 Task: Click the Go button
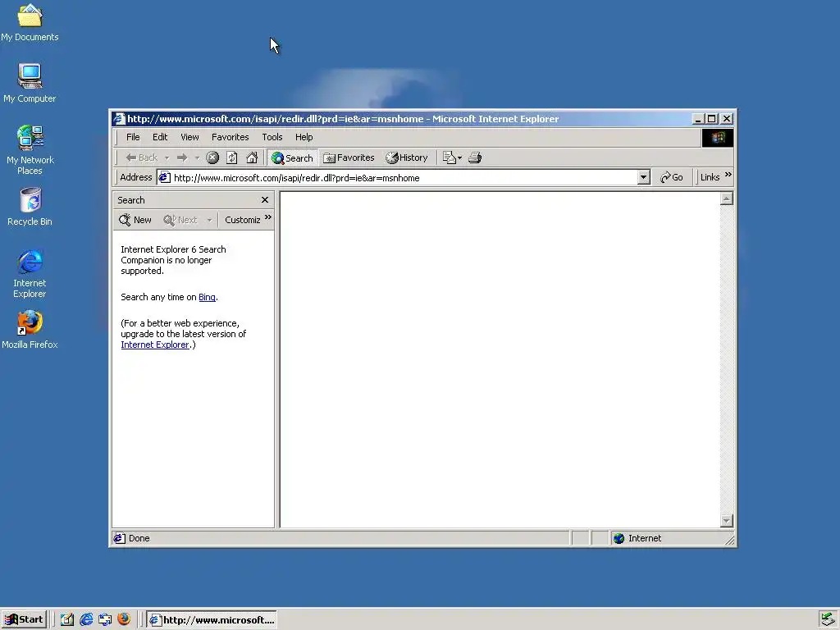pos(672,177)
